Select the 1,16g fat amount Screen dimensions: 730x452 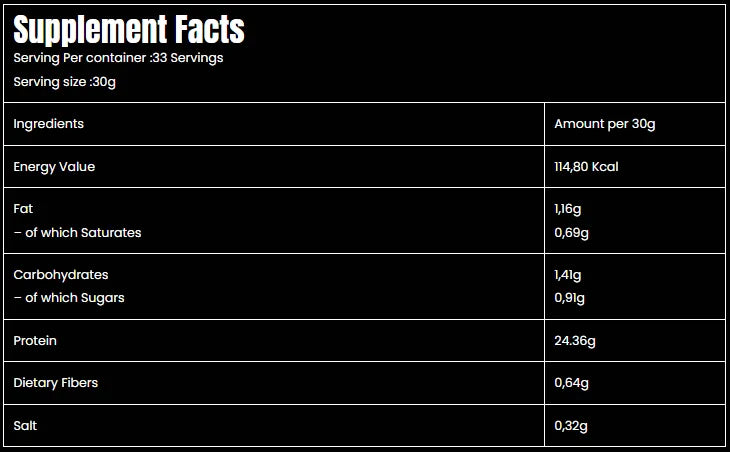tap(569, 209)
